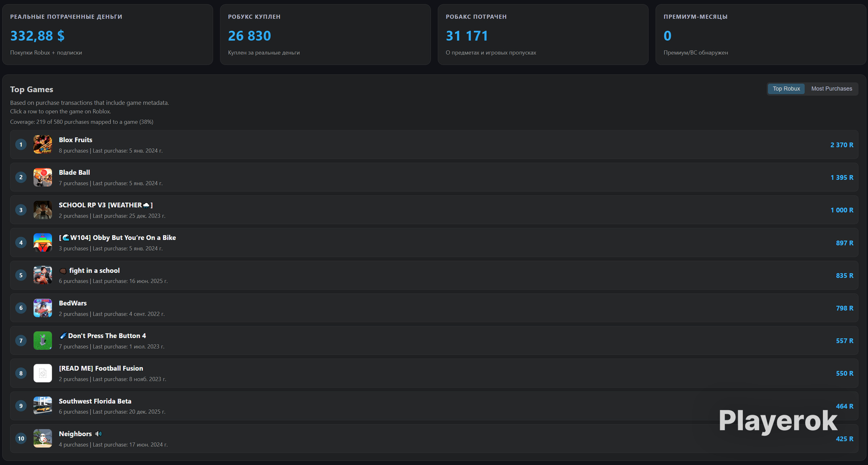This screenshot has height=465, width=868.
Task: Click the Blade Ball game thumbnail
Action: click(x=43, y=177)
